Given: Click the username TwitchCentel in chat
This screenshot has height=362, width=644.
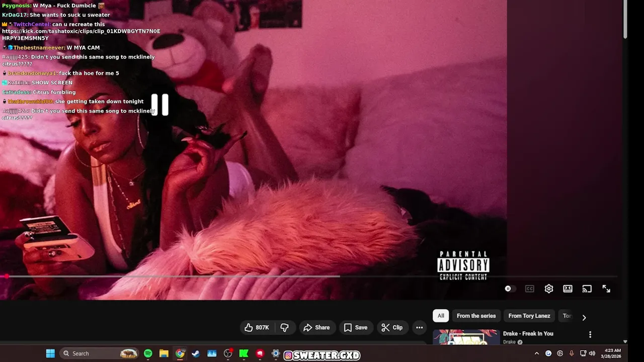Looking at the screenshot, I should [x=32, y=24].
